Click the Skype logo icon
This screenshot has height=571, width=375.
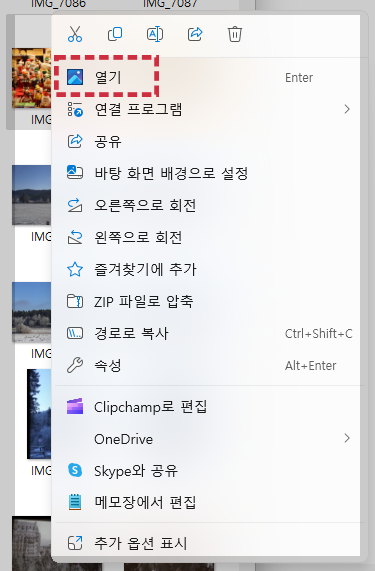[x=75, y=470]
